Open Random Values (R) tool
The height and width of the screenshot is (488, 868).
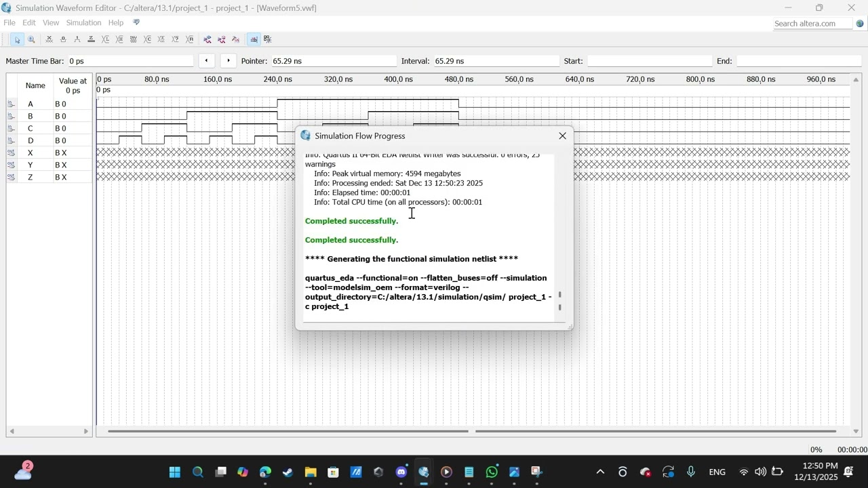189,39
